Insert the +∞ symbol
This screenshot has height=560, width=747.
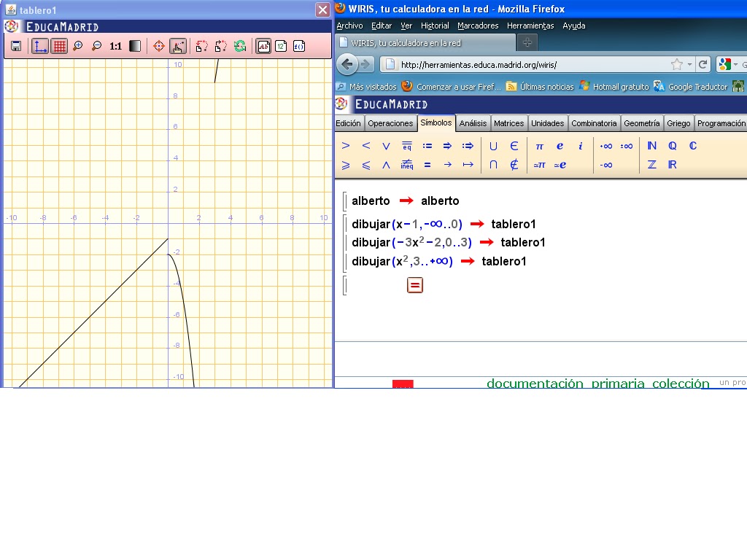coord(606,146)
